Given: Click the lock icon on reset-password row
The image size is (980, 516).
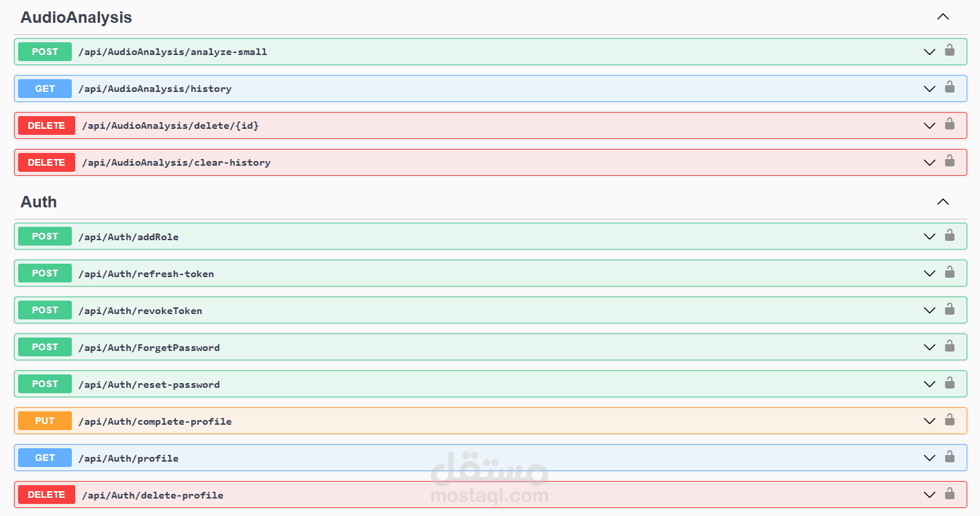Looking at the screenshot, I should [x=949, y=382].
